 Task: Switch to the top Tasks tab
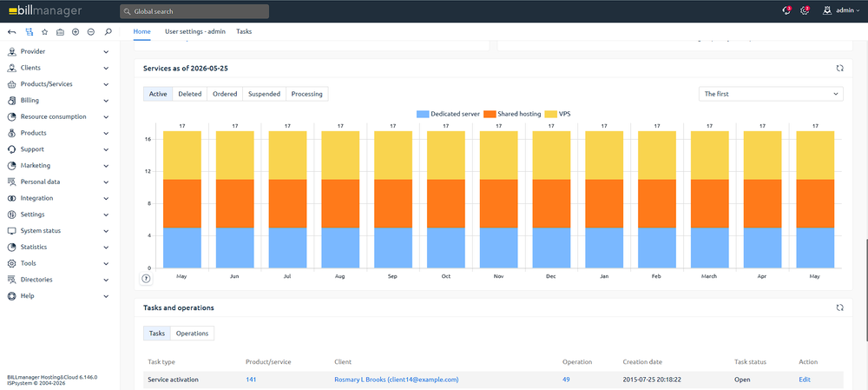(244, 31)
